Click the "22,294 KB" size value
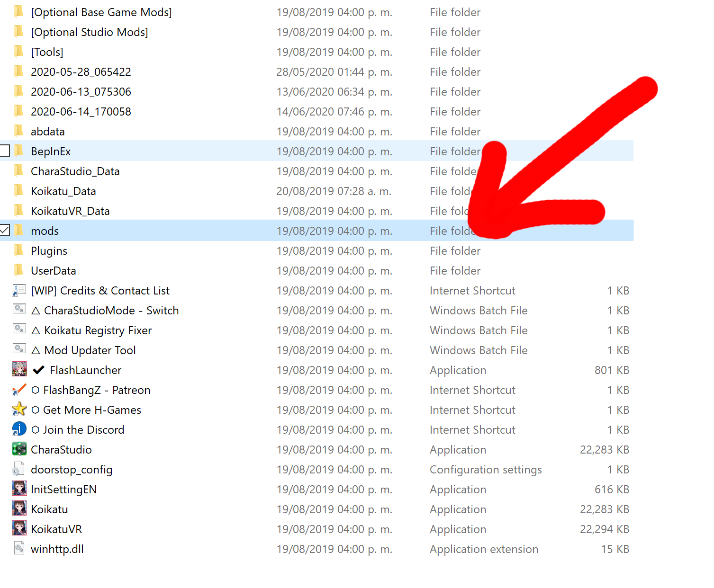This screenshot has height=588, width=714. pos(605,529)
